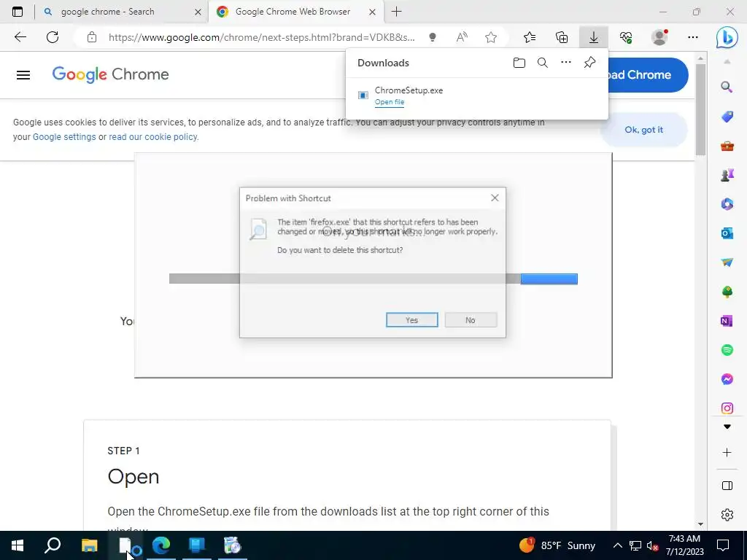Open the Bing chat sidebar button
747x560 pixels.
(727, 38)
